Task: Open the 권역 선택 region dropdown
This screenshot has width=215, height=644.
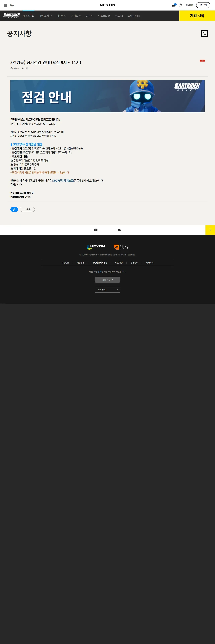Action: click(107, 290)
